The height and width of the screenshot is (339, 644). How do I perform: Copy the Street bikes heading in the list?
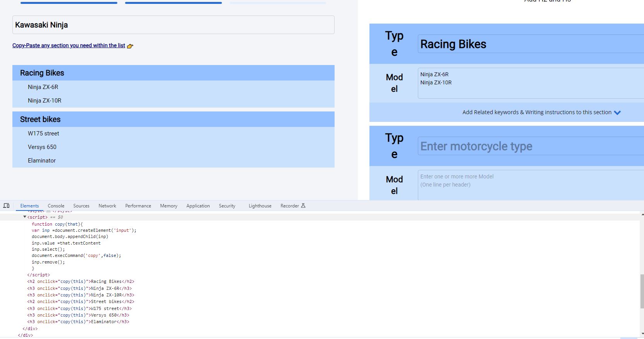click(x=173, y=119)
